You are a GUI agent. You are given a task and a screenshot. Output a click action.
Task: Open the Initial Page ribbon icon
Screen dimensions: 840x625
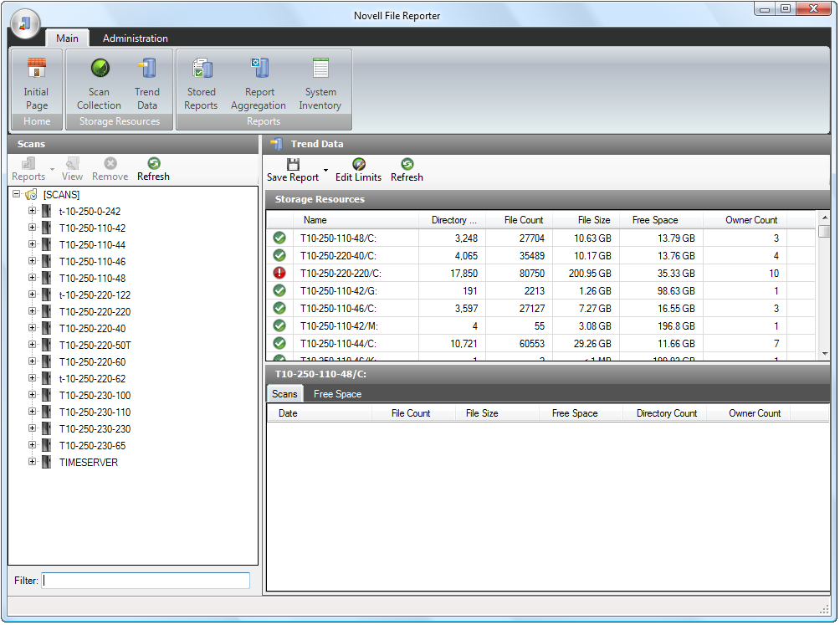(x=36, y=69)
